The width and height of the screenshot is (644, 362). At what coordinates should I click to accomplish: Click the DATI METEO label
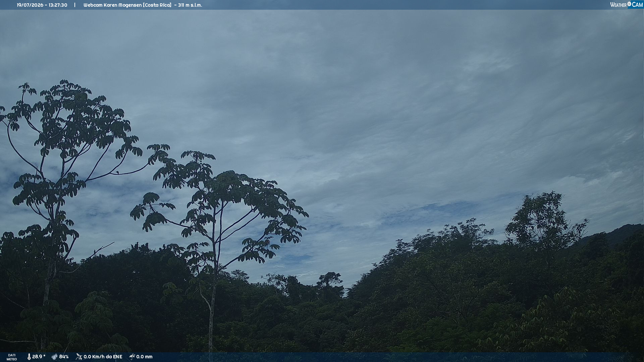point(12,357)
